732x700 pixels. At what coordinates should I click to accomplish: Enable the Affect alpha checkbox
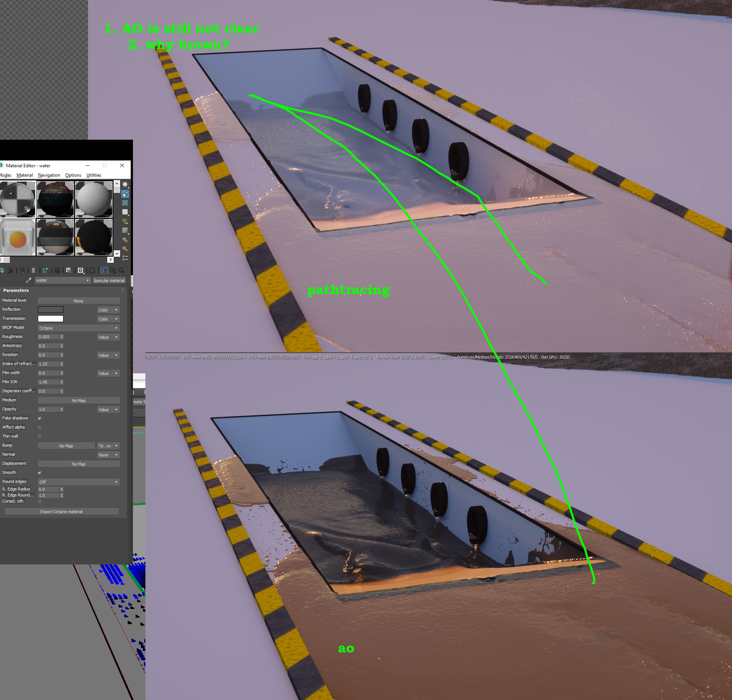point(40,427)
